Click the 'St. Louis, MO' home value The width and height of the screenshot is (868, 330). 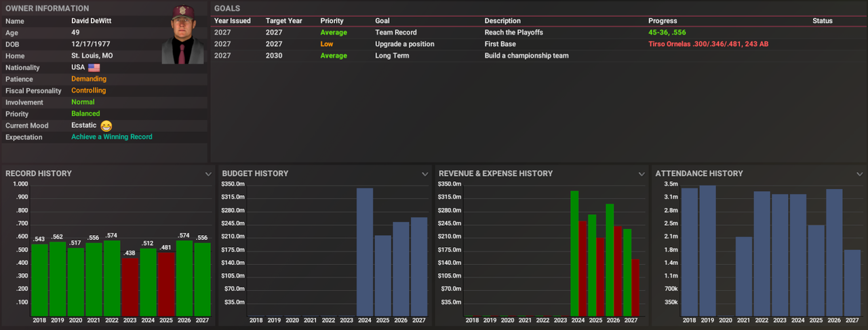92,56
